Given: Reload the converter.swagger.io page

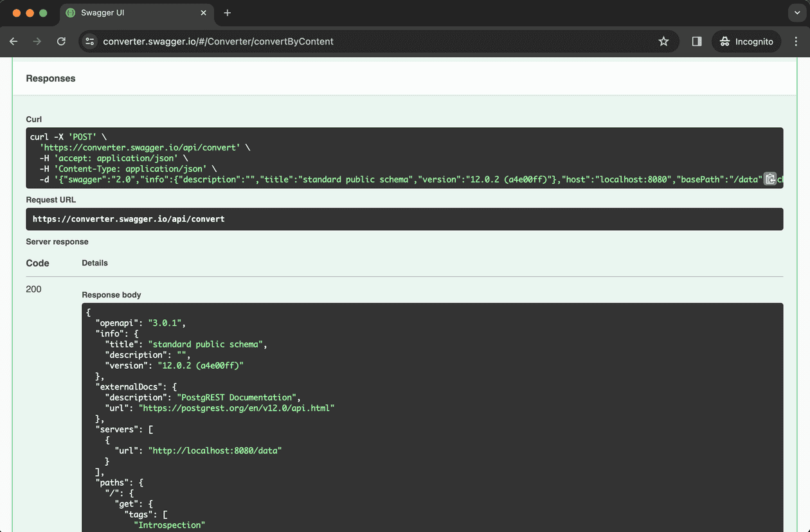Looking at the screenshot, I should click(61, 41).
